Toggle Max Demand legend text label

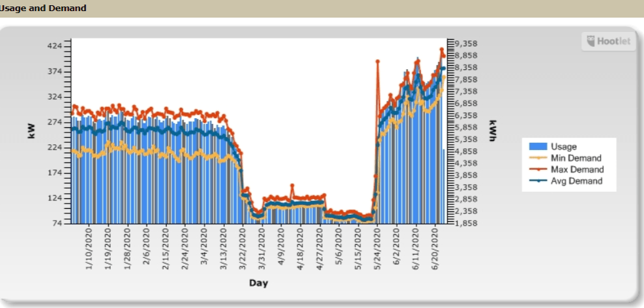pyautogui.click(x=577, y=170)
